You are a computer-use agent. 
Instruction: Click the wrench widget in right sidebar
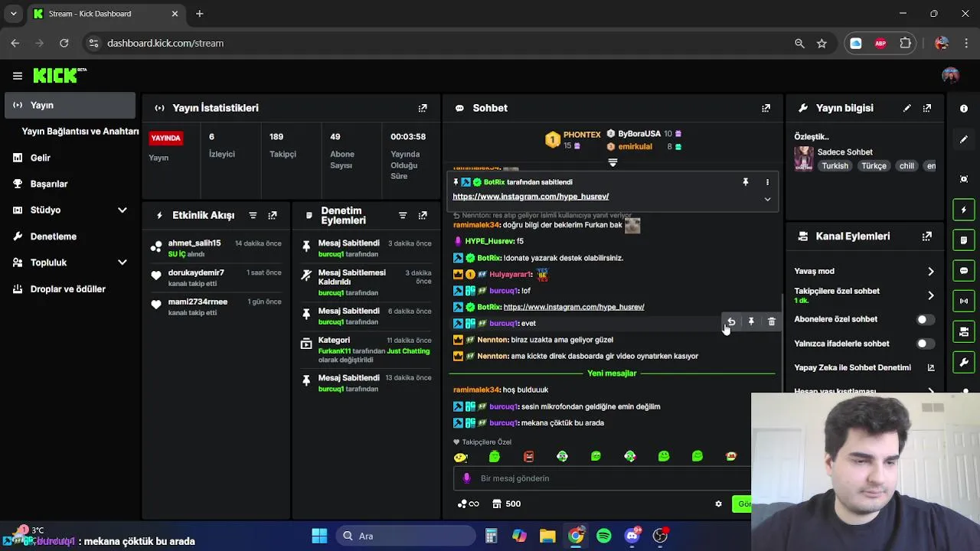(x=964, y=362)
